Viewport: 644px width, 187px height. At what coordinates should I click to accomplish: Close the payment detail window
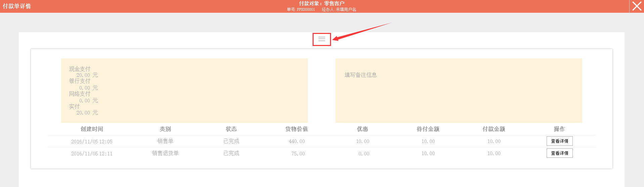tap(637, 6)
